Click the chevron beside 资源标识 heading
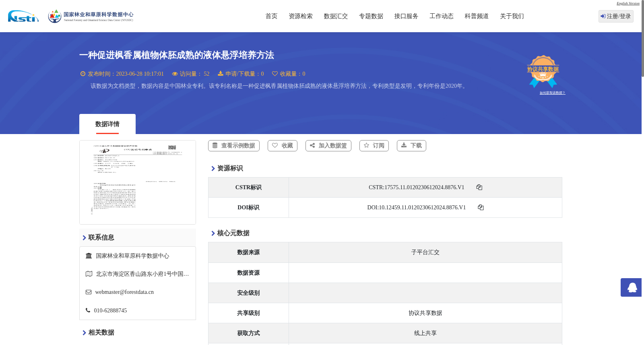 (x=213, y=169)
